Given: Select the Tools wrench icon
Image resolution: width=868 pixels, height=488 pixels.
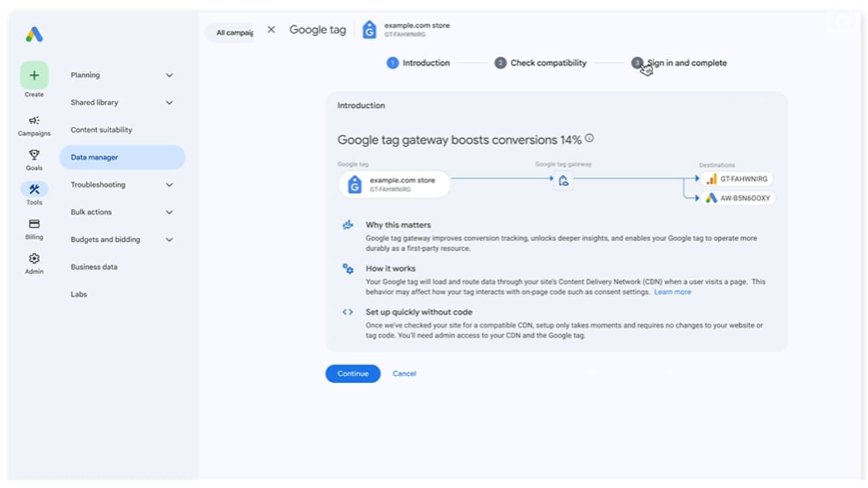Looking at the screenshot, I should tap(34, 189).
